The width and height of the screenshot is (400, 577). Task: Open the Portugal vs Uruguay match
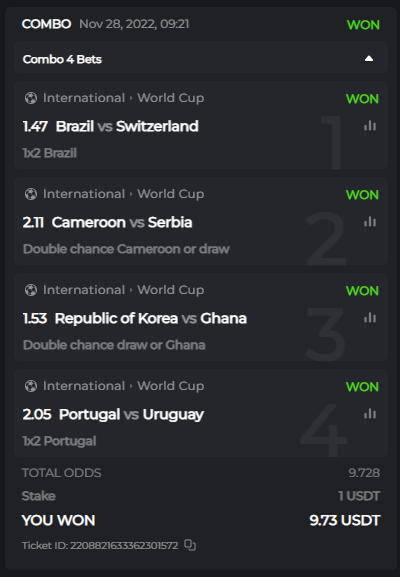coord(131,414)
